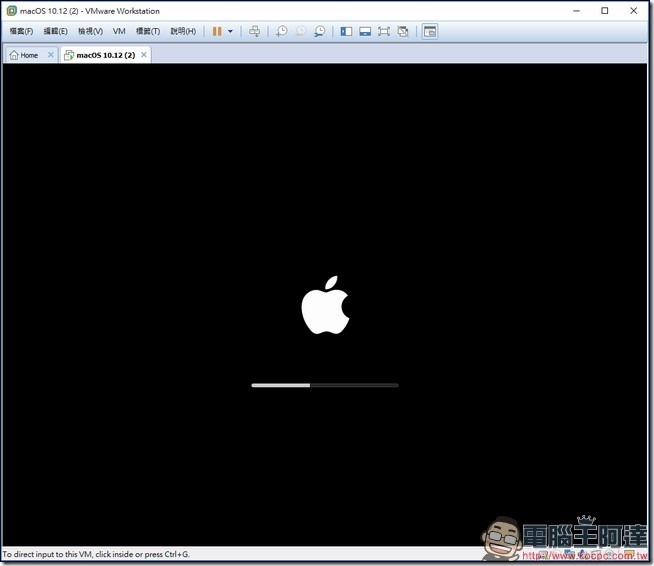Image resolution: width=654 pixels, height=566 pixels.
Task: Open the 檢視(V) menu
Action: point(90,31)
